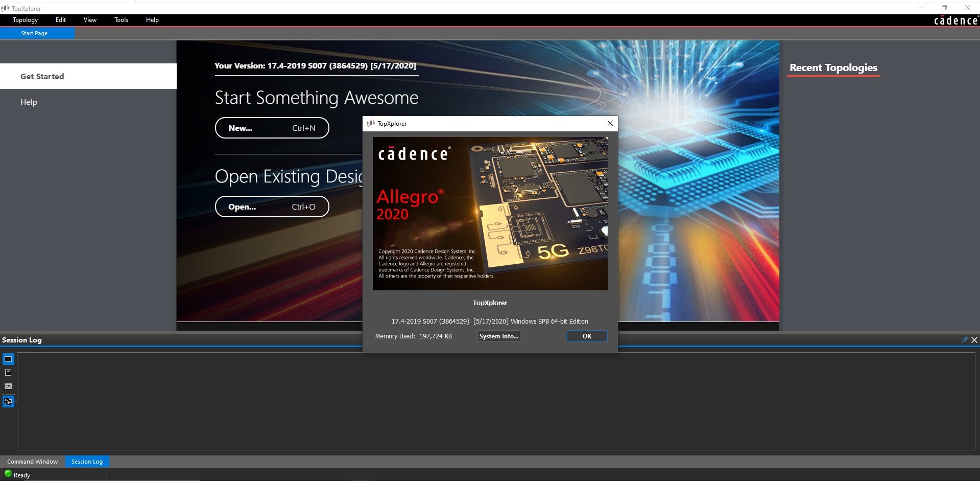Click the TopXplorer icon in About dialog title
Screen dimensions: 980x481
point(371,123)
